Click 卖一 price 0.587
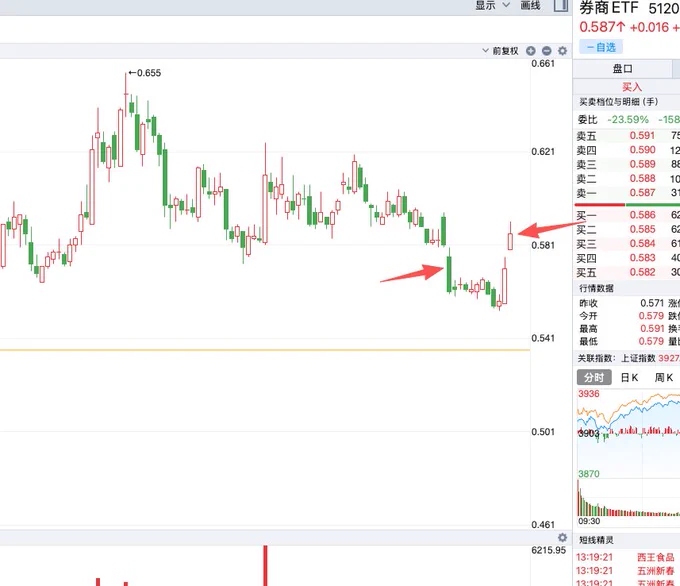 pyautogui.click(x=642, y=193)
